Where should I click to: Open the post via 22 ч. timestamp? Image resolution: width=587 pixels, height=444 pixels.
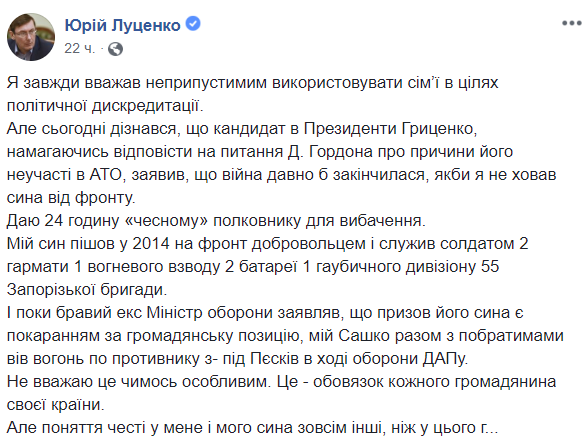click(x=79, y=49)
